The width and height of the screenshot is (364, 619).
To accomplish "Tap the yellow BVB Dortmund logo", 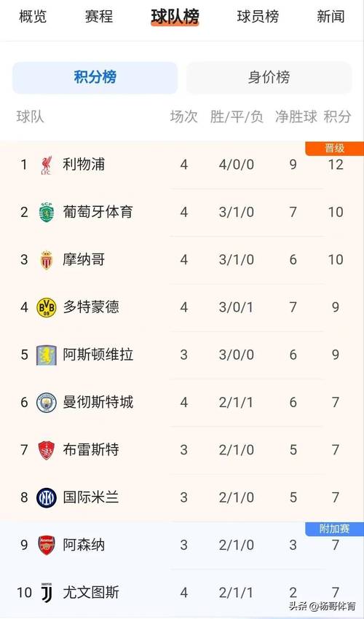I will click(x=47, y=307).
